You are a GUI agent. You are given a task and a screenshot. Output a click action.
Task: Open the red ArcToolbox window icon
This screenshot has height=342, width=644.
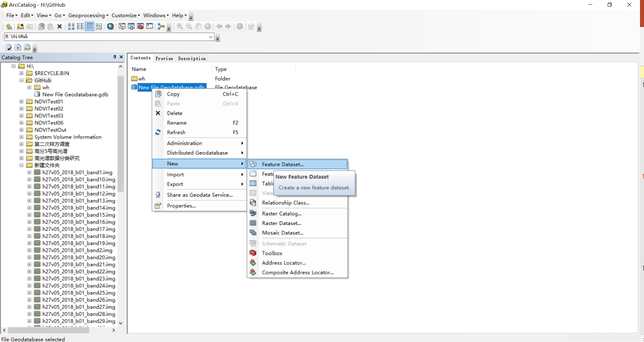[x=140, y=26]
